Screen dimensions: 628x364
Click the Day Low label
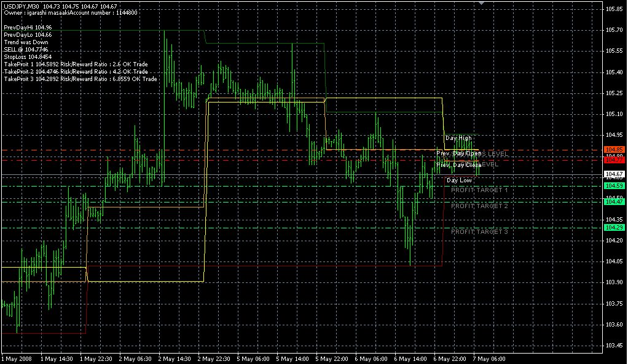[x=459, y=180]
